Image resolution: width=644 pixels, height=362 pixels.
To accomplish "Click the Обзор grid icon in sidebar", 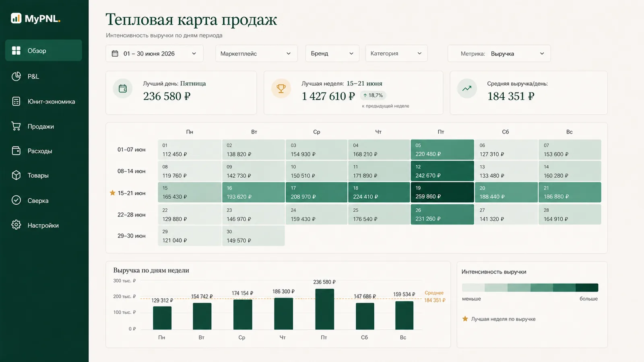I will (x=16, y=50).
